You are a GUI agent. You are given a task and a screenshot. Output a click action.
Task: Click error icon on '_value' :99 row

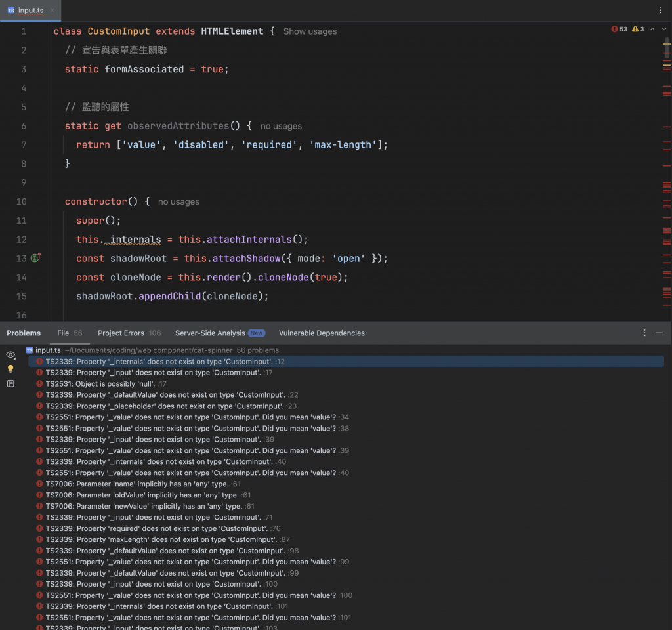(39, 562)
